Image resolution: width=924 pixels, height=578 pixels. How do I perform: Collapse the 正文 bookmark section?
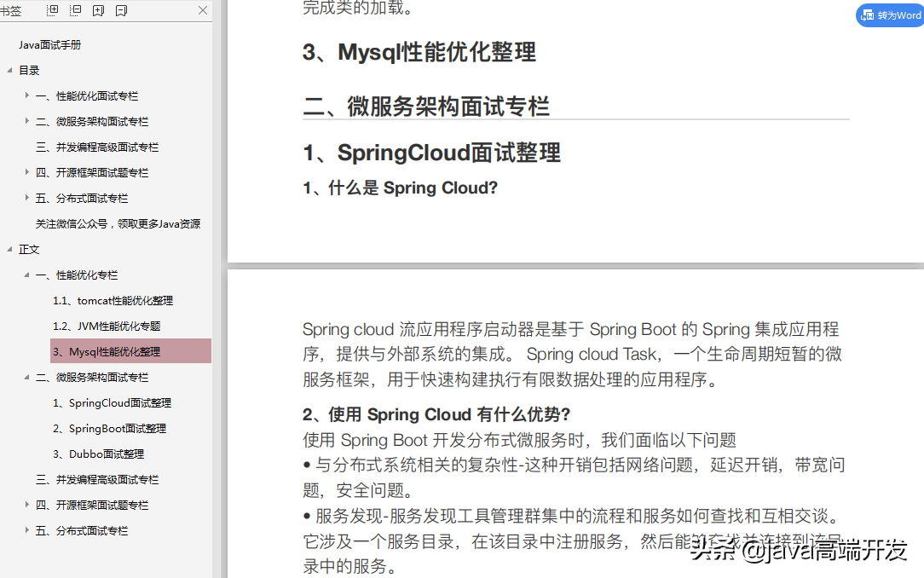(x=9, y=249)
